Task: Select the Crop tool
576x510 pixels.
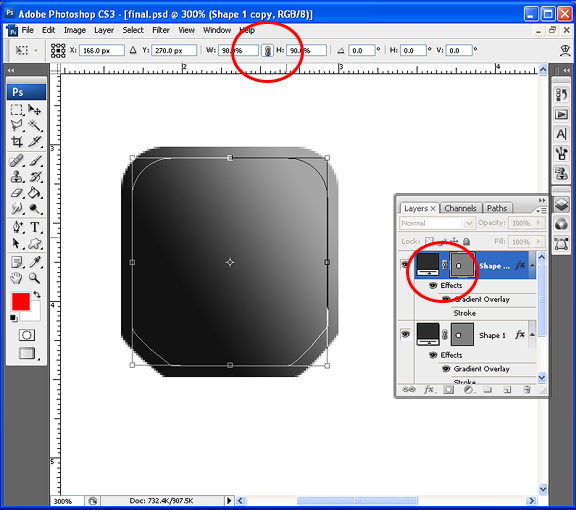Action: click(16, 141)
